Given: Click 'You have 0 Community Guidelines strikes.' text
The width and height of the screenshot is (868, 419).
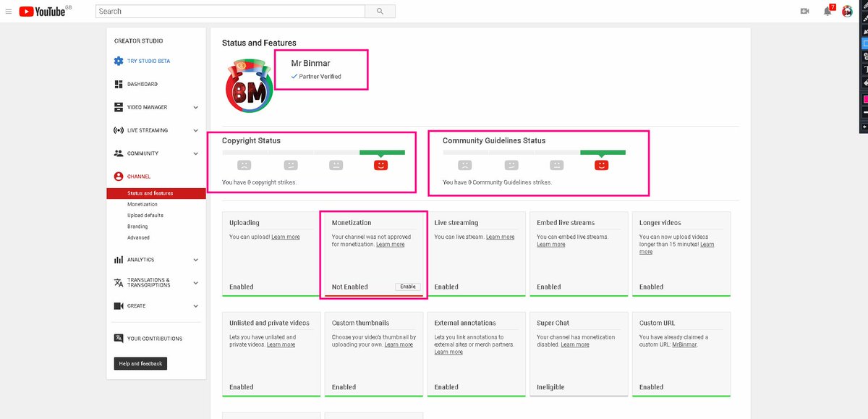Looking at the screenshot, I should 497,182.
